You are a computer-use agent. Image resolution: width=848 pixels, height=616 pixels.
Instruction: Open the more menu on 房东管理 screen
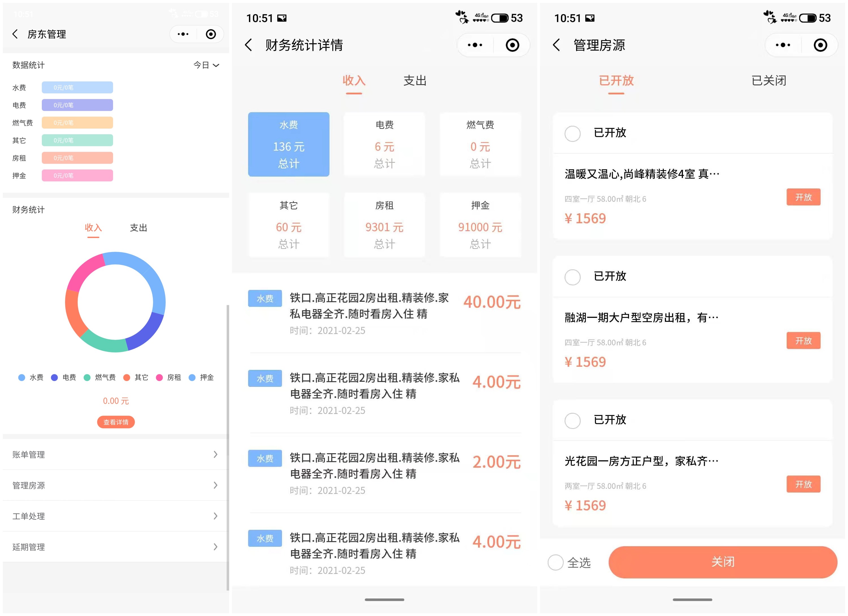(x=183, y=34)
